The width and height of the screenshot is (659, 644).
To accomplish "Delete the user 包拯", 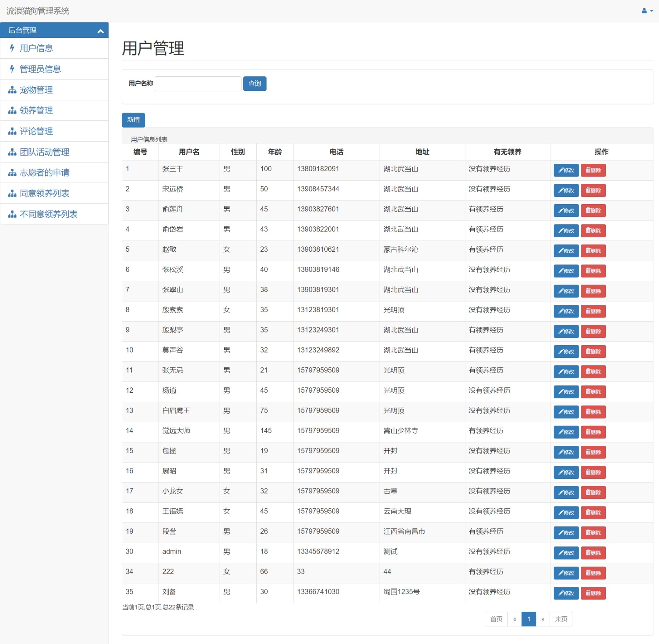I will click(593, 453).
